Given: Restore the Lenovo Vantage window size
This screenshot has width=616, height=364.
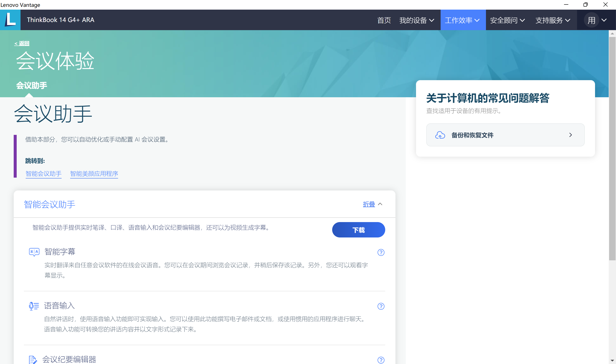Looking at the screenshot, I should [586, 5].
